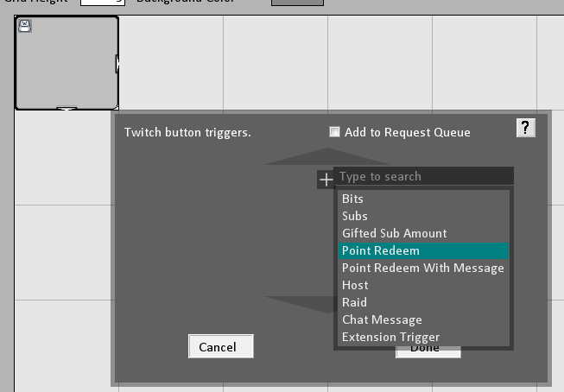Image resolution: width=564 pixels, height=392 pixels.
Task: Click the Grid Height value field
Action: coord(103,2)
